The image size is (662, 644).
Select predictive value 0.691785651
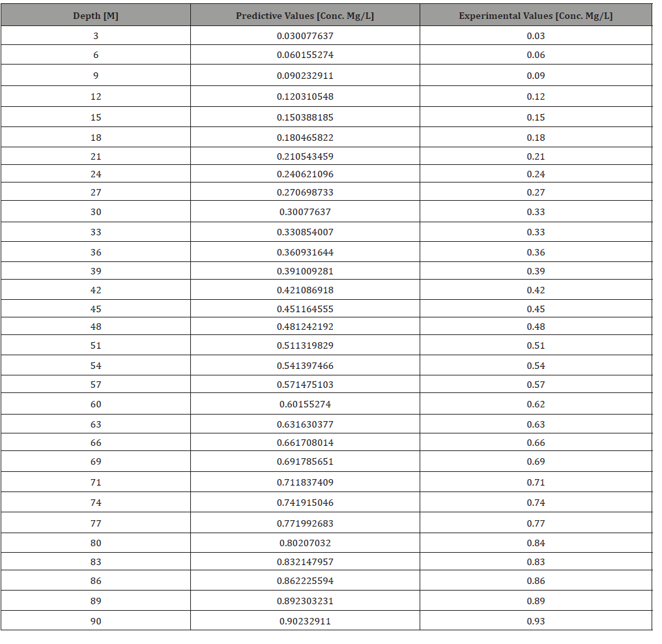305,461
